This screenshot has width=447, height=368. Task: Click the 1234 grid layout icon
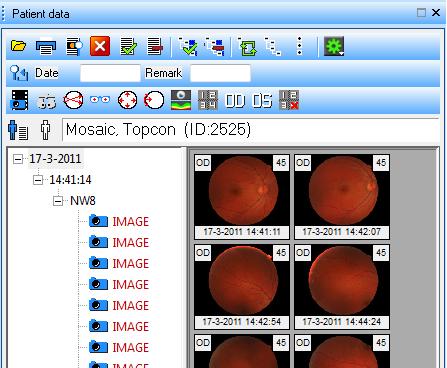click(x=208, y=100)
